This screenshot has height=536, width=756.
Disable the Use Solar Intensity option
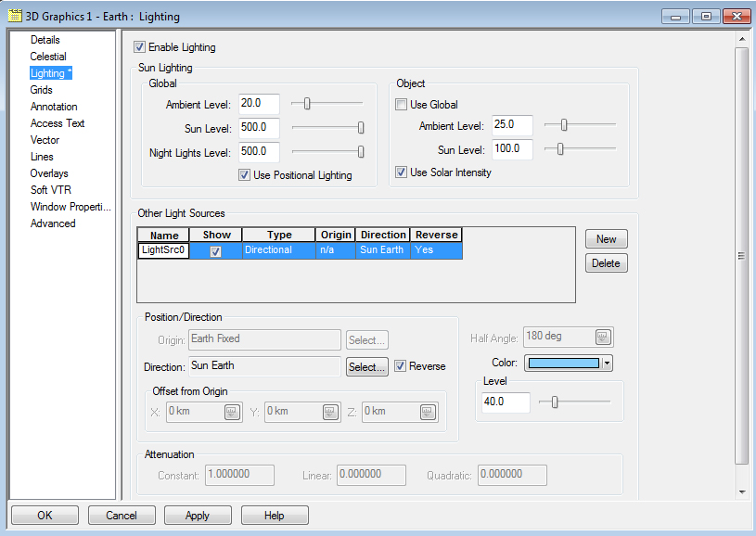[x=402, y=172]
